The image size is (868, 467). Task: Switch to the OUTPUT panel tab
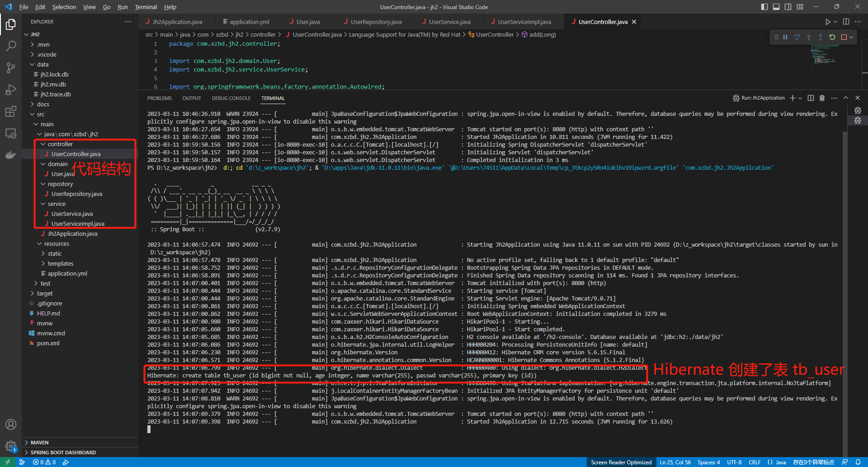192,98
